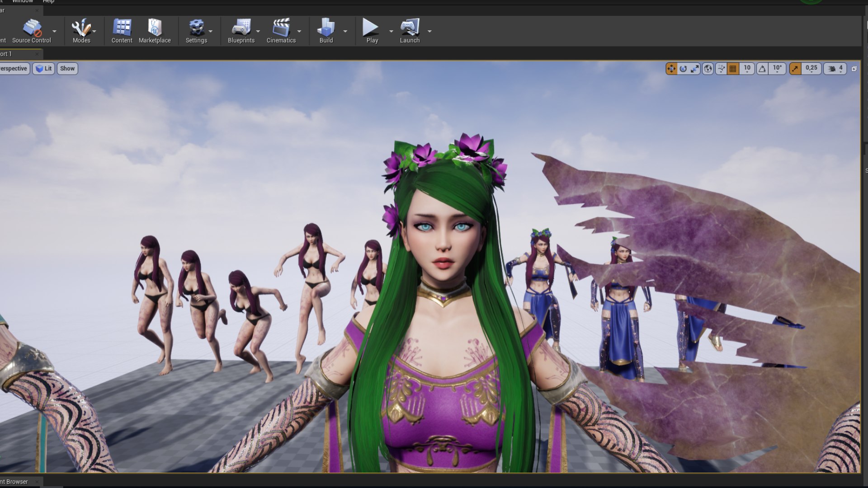The image size is (868, 488).
Task: Toggle grid snapping on or off
Action: tap(733, 69)
